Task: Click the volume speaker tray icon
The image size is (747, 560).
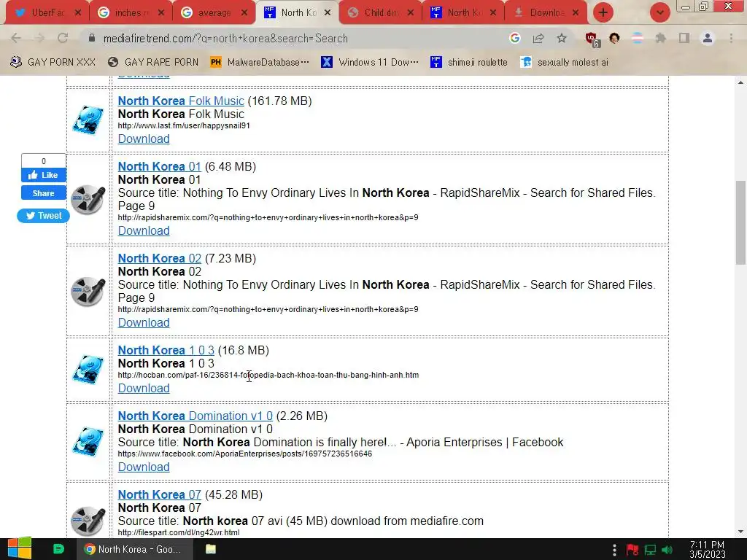Action: coord(667,550)
